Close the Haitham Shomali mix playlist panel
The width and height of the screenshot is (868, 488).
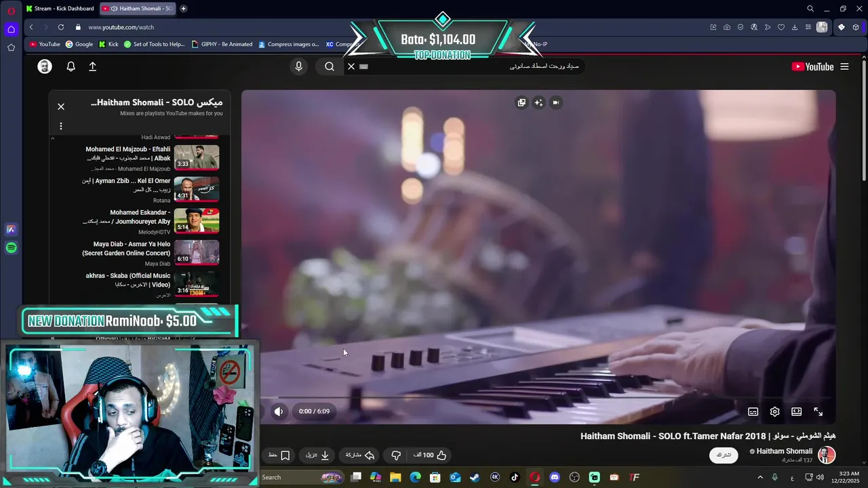click(61, 106)
